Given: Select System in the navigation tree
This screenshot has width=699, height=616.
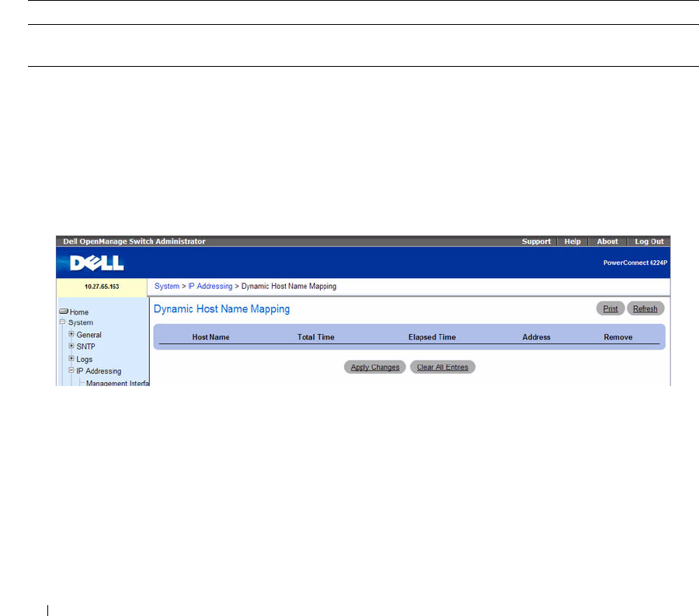Looking at the screenshot, I should point(81,322).
